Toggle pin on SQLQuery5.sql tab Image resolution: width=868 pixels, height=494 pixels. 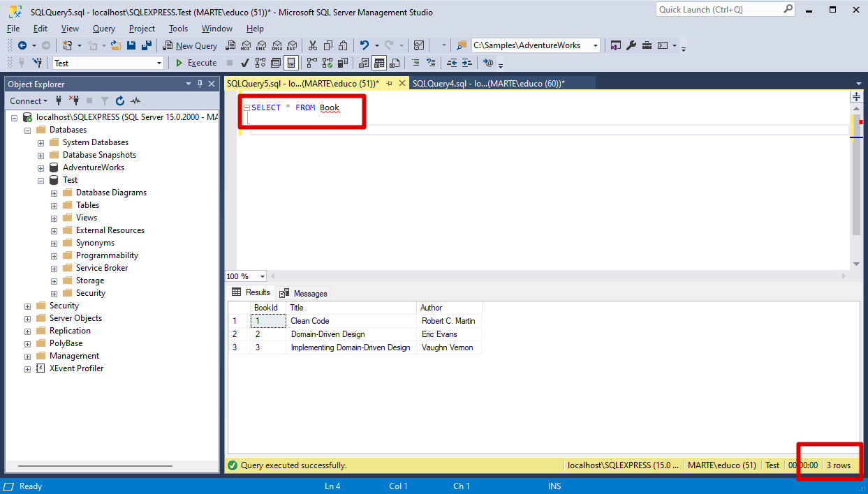click(389, 83)
